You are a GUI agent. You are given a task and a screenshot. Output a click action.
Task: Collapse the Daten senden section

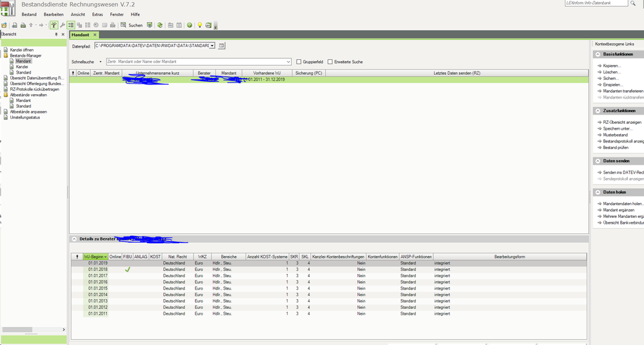point(598,161)
